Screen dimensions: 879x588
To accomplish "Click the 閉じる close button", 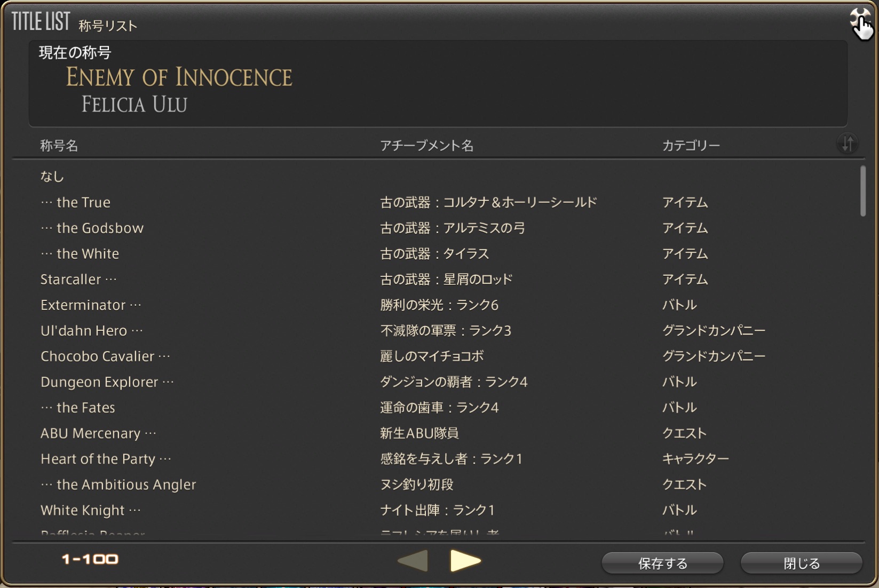I will (802, 563).
